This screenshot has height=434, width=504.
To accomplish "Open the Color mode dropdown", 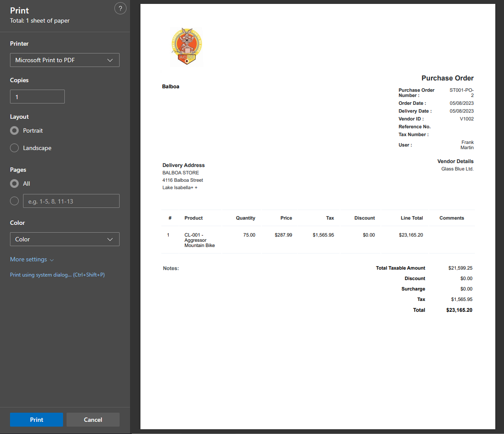I will (64, 239).
